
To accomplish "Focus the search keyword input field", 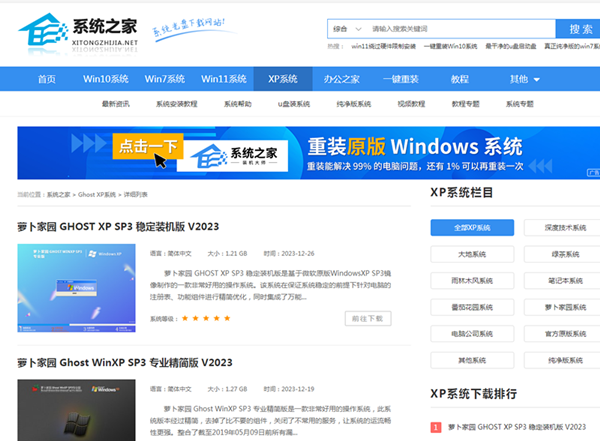I will pyautogui.click(x=461, y=29).
